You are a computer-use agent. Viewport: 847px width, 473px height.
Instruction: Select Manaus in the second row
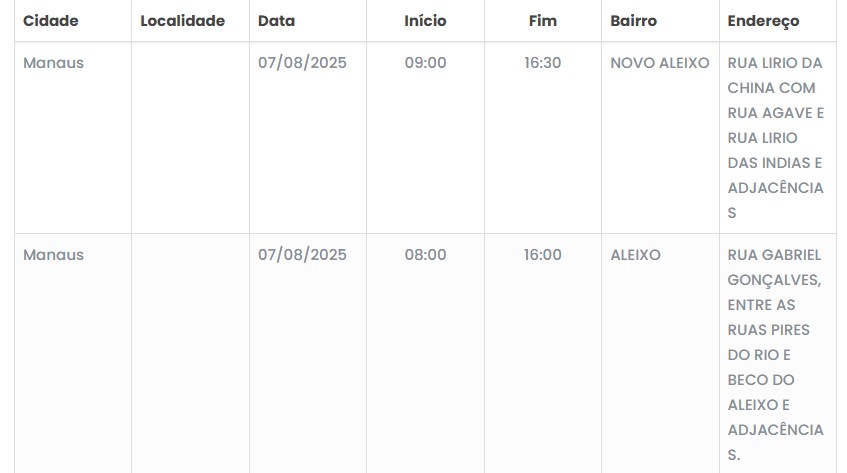(x=54, y=255)
